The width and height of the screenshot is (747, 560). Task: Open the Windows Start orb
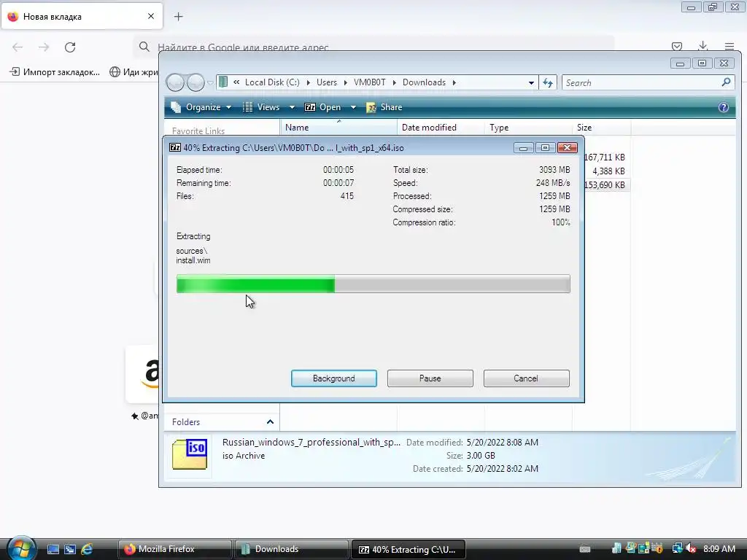point(21,548)
